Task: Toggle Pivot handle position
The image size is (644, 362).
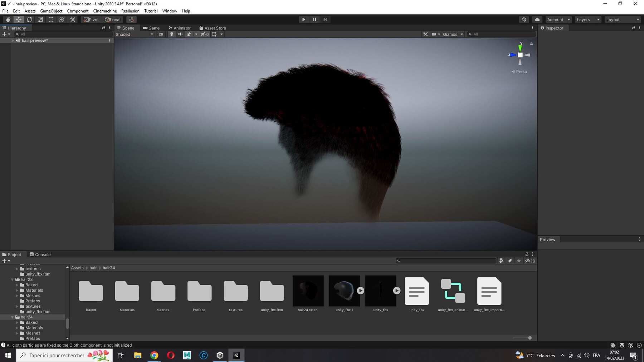Action: coord(91,20)
